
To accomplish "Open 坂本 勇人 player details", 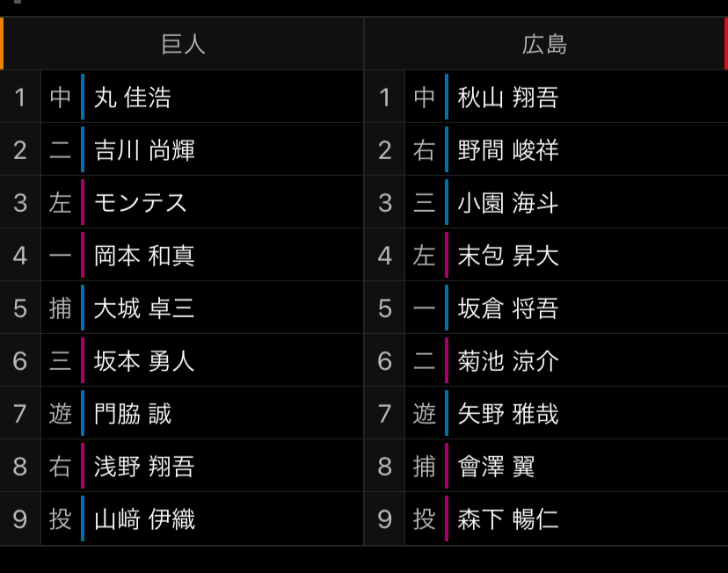I will 145,361.
